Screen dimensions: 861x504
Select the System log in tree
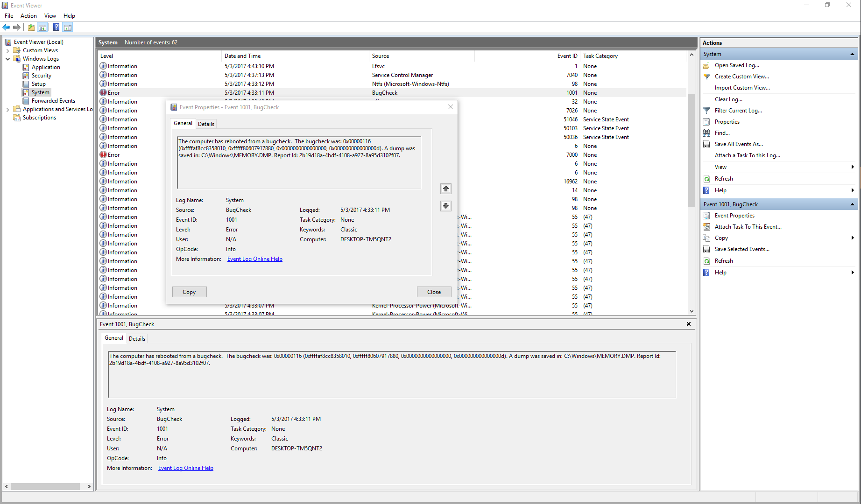pos(40,92)
